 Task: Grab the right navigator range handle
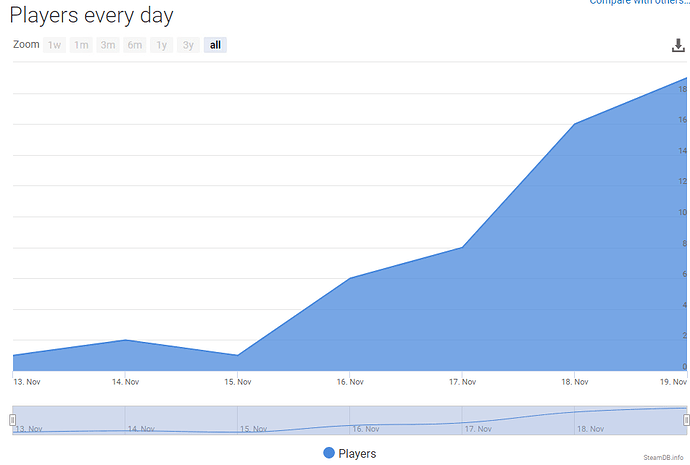click(x=686, y=420)
